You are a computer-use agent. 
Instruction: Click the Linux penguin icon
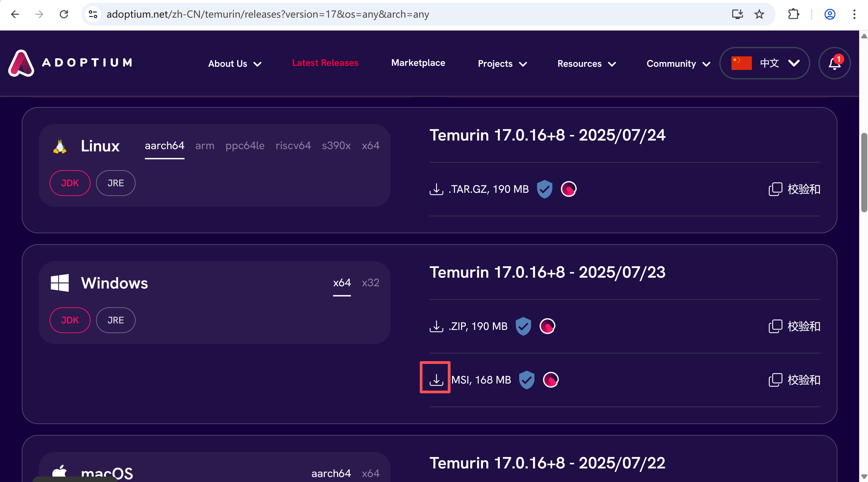click(x=60, y=146)
